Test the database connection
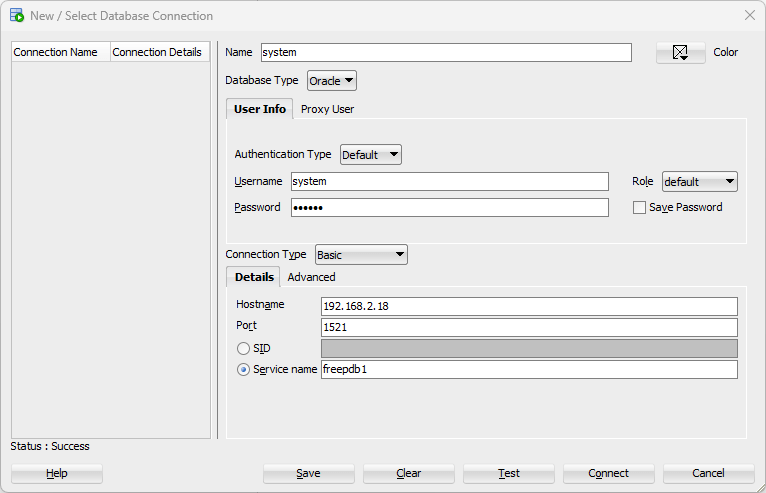Screen dimensions: 766x493 (509, 473)
